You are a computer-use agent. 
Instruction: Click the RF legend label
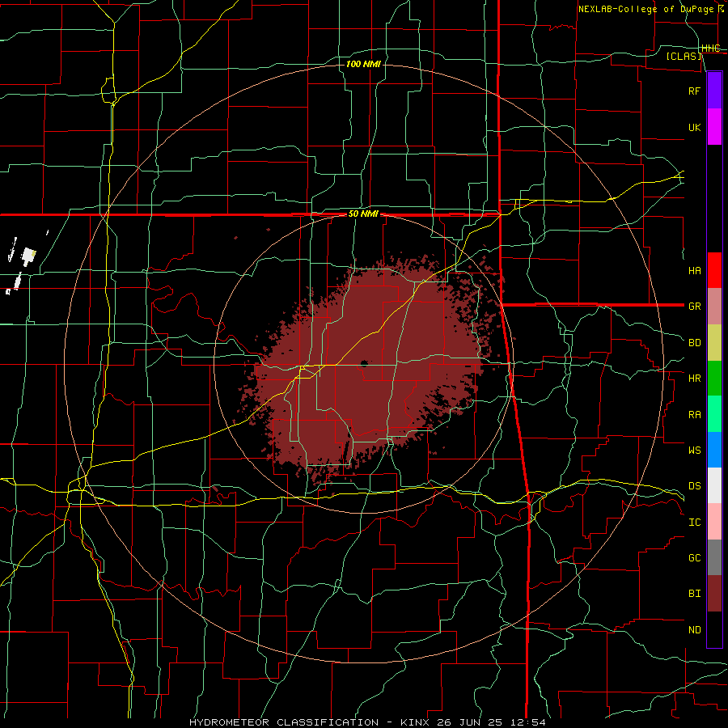click(695, 91)
